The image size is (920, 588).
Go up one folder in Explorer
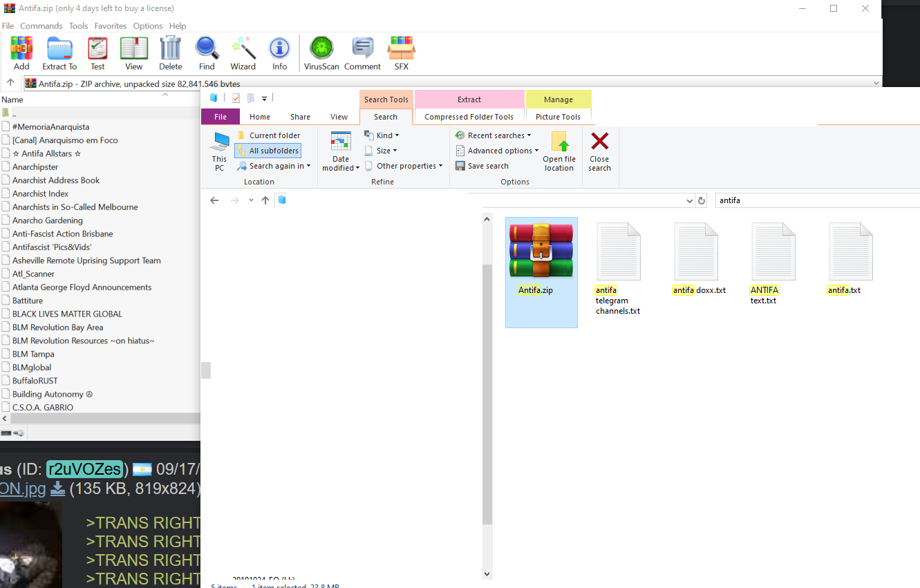click(x=265, y=200)
